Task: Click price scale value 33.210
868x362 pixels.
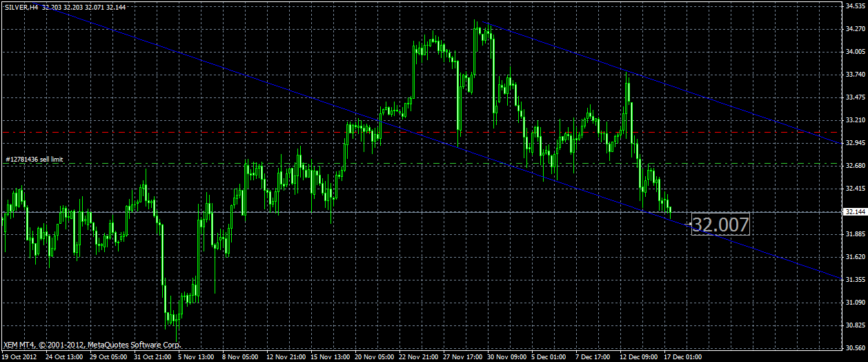Action: pyautogui.click(x=856, y=120)
